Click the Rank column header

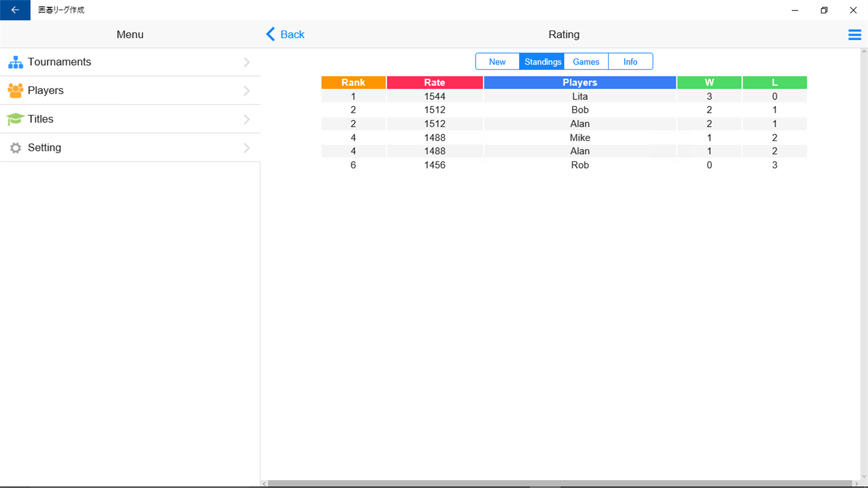pos(353,83)
